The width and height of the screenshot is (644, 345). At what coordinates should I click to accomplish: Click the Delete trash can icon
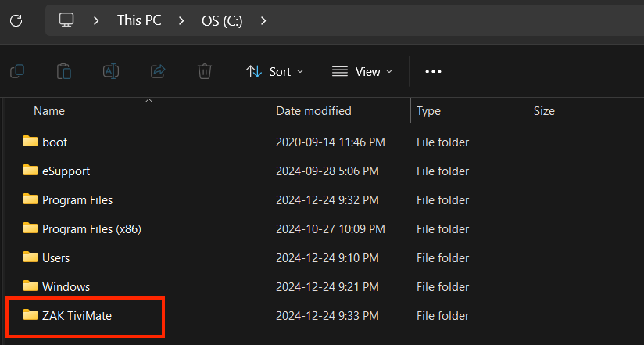pos(205,71)
